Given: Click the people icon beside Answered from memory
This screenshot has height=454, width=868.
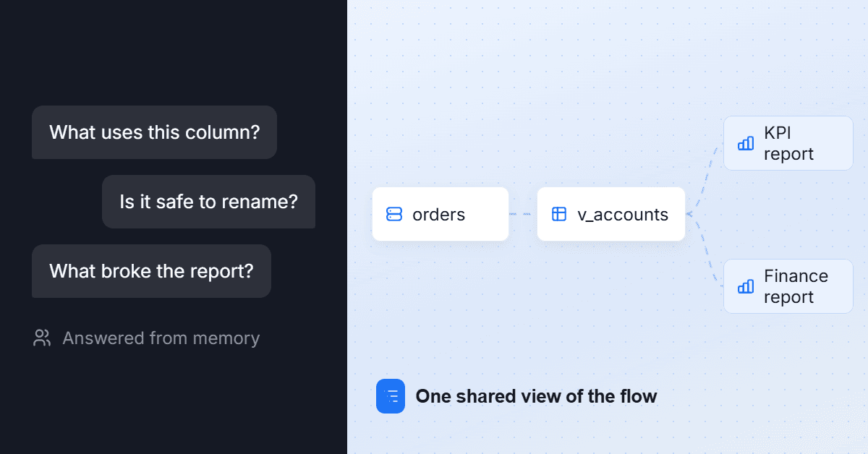Looking at the screenshot, I should (42, 338).
